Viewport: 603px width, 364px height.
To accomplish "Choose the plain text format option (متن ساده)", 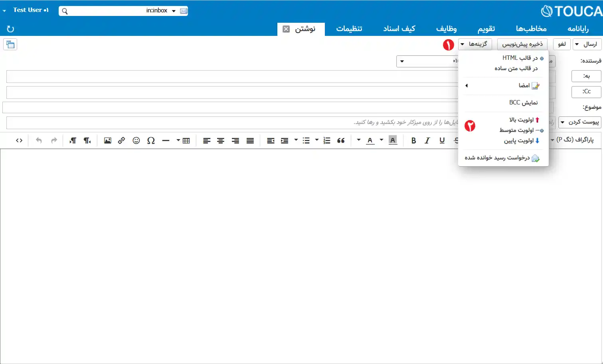I will click(516, 68).
